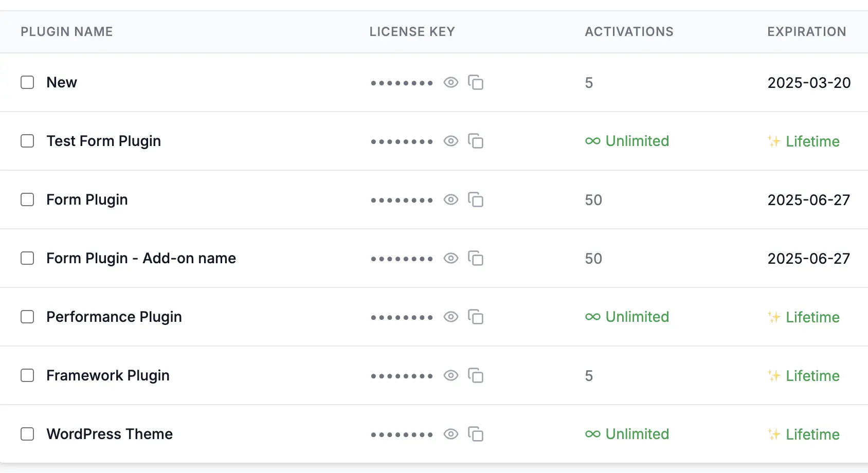Click the Expiration column header

pyautogui.click(x=806, y=32)
